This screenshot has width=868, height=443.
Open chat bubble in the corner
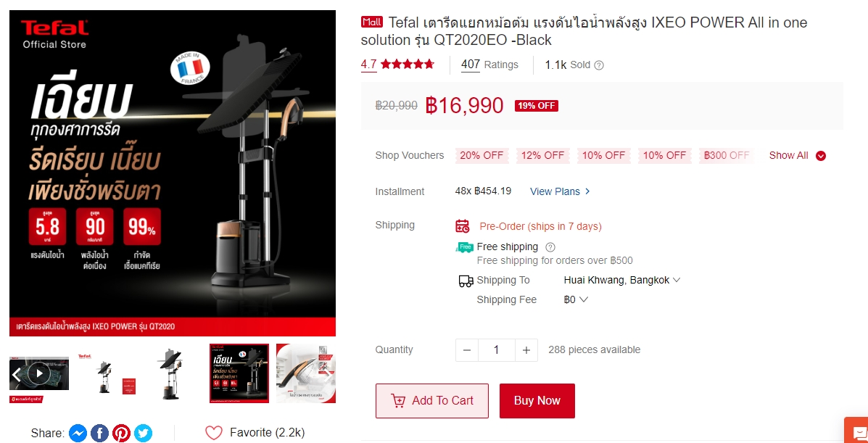(x=856, y=430)
